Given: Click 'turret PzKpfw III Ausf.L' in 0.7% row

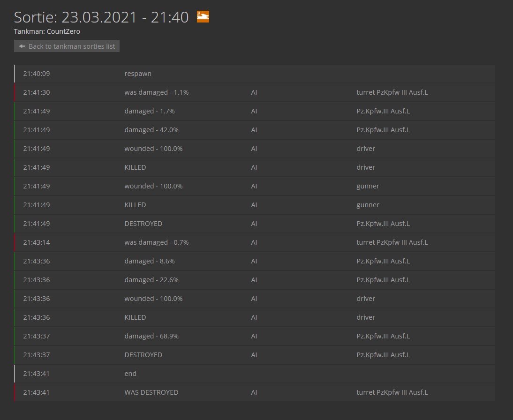Looking at the screenshot, I should [392, 242].
